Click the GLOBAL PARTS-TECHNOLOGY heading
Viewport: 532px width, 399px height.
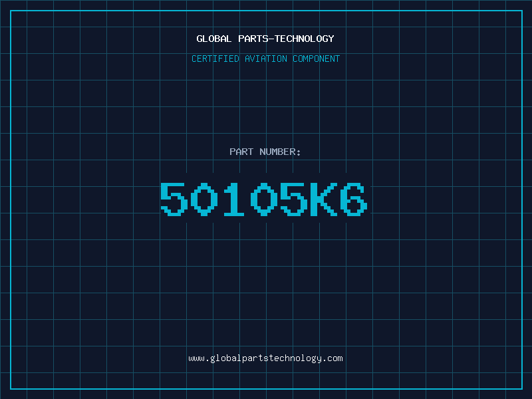pyautogui.click(x=265, y=39)
